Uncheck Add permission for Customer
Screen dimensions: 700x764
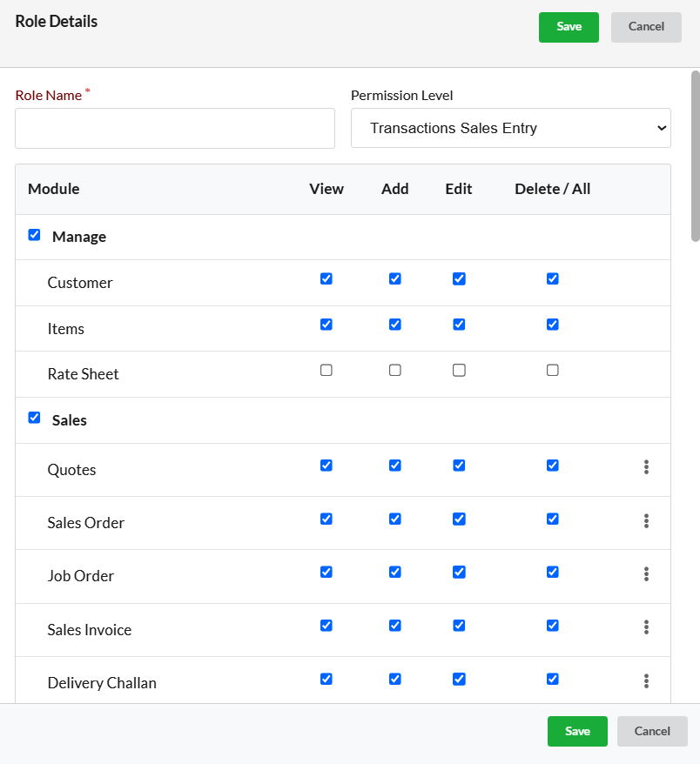(395, 278)
